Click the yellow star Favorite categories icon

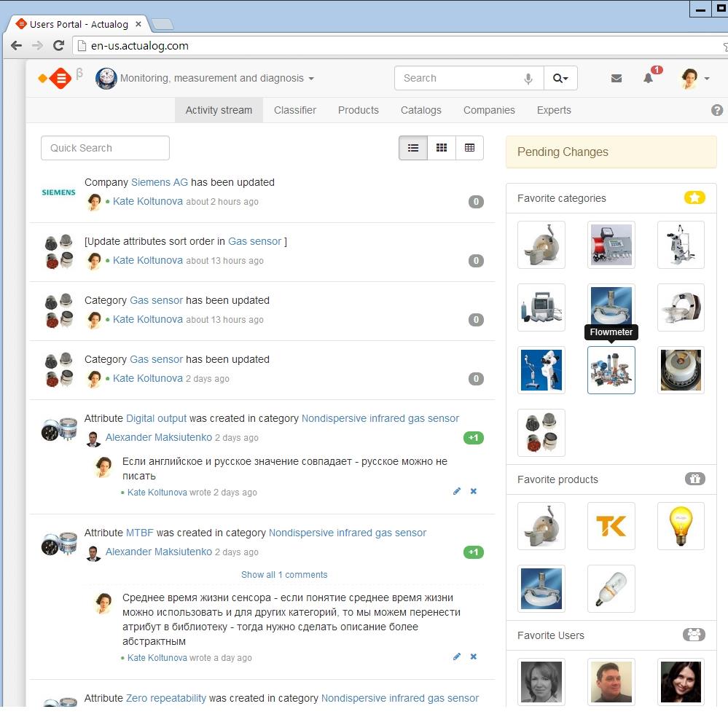pyautogui.click(x=694, y=197)
